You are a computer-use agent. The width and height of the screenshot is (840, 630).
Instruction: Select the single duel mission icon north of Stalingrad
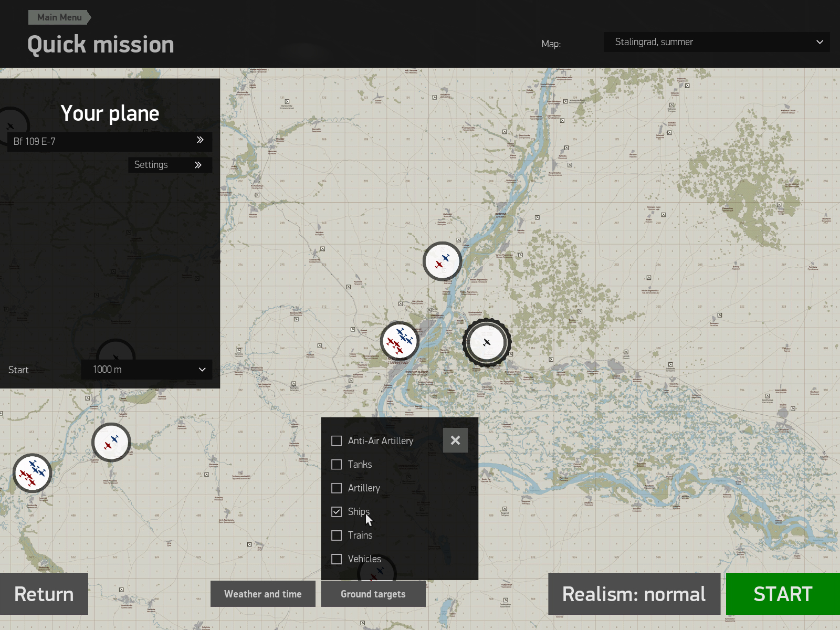(x=443, y=261)
